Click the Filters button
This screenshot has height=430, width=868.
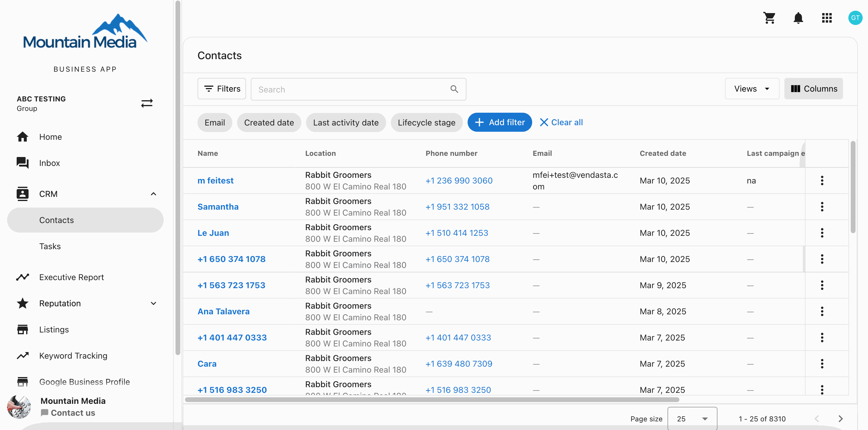pyautogui.click(x=221, y=89)
